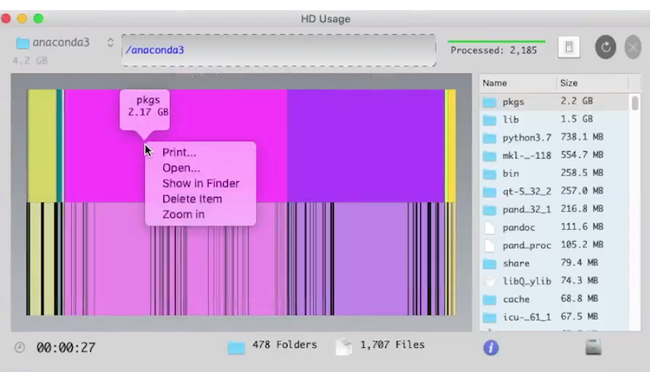The image size is (650, 382).
Task: Click the purple block in the treemap
Action: pyautogui.click(x=366, y=146)
